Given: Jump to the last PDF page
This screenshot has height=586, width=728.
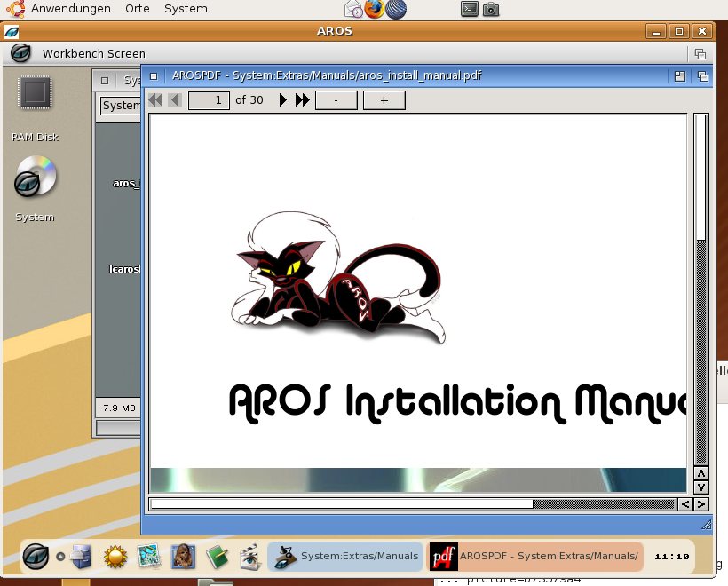Looking at the screenshot, I should click(302, 100).
